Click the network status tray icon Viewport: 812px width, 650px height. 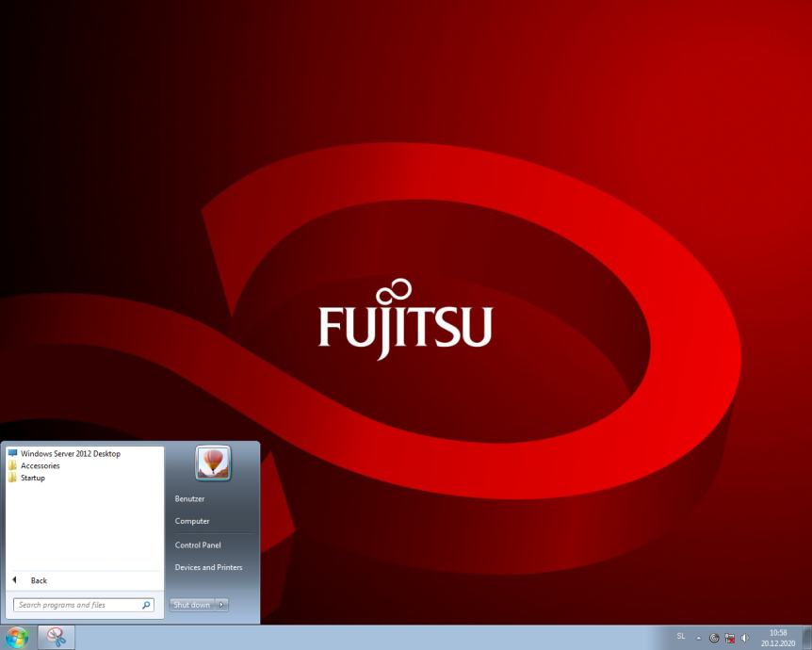pyautogui.click(x=729, y=638)
